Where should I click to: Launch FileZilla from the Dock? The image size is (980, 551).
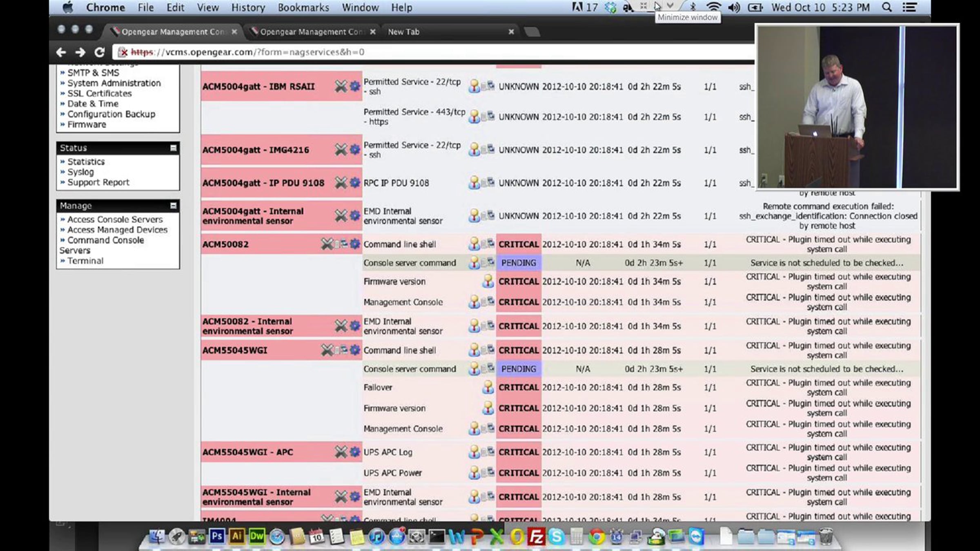(536, 536)
